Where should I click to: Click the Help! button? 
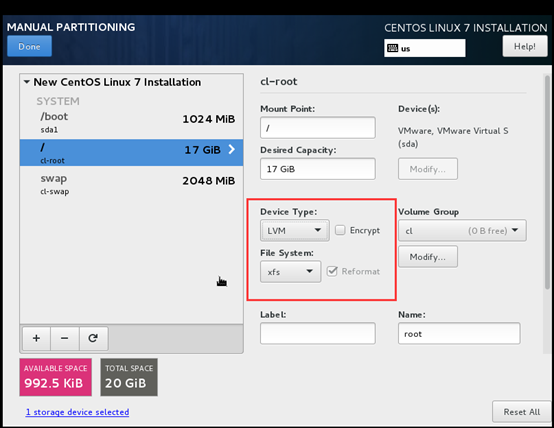pos(525,46)
